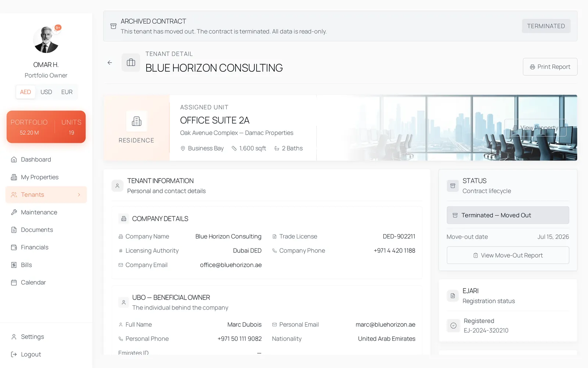Click the Ejari document icon
This screenshot has width=588, height=368.
click(x=453, y=296)
